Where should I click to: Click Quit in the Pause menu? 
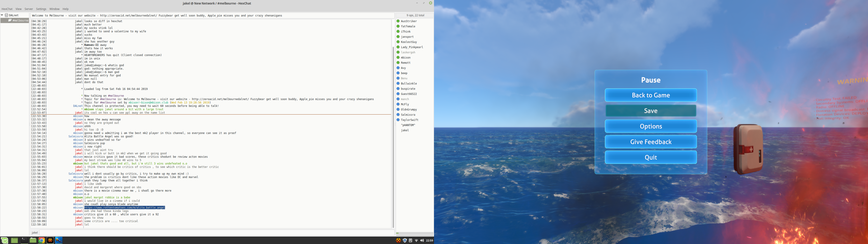651,157
